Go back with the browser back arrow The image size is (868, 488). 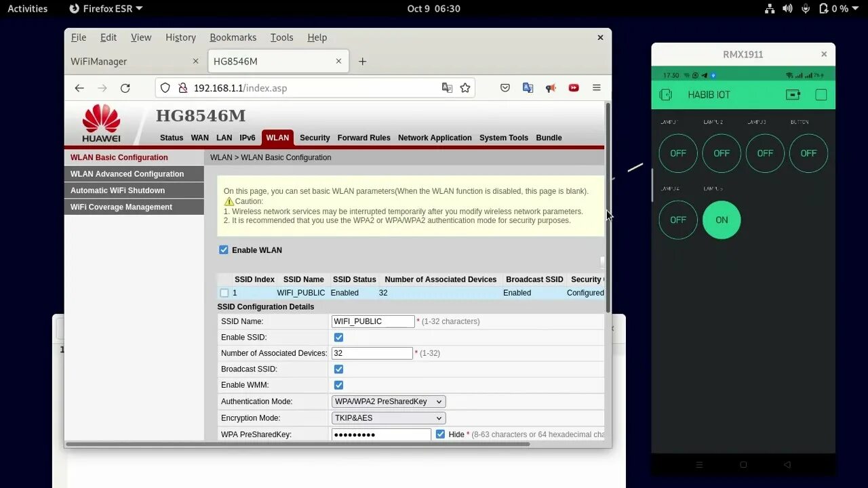pos(79,88)
